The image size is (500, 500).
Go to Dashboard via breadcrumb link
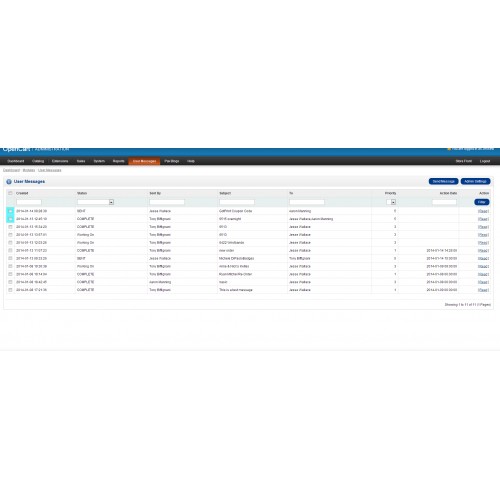(12, 170)
